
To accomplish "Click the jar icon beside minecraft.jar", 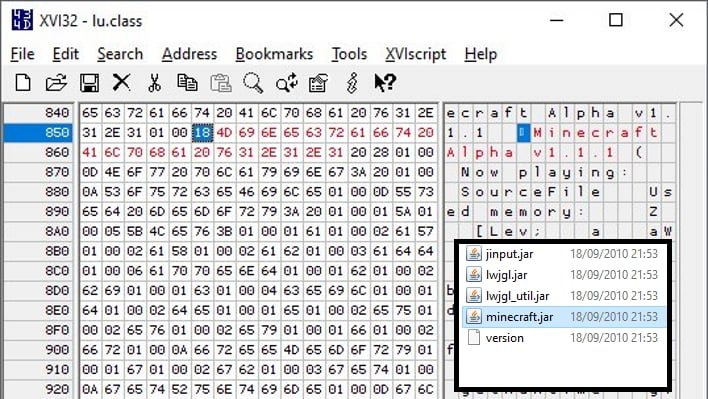I will (474, 316).
